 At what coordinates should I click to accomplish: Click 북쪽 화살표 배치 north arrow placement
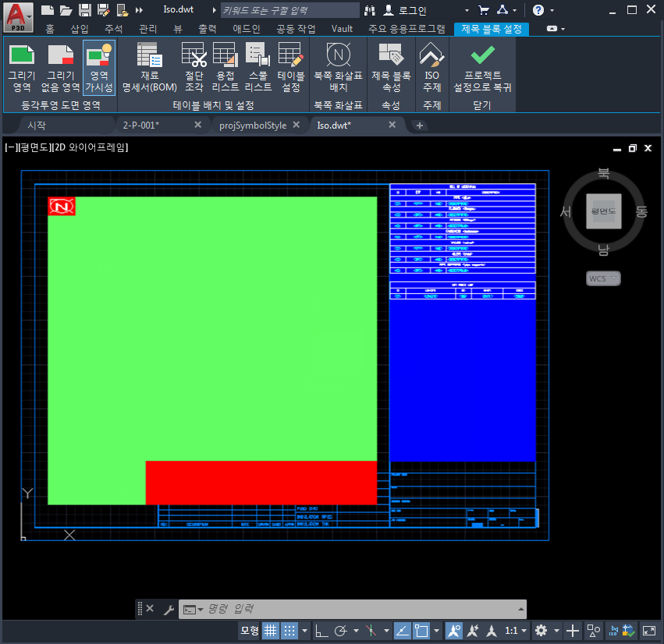point(338,68)
